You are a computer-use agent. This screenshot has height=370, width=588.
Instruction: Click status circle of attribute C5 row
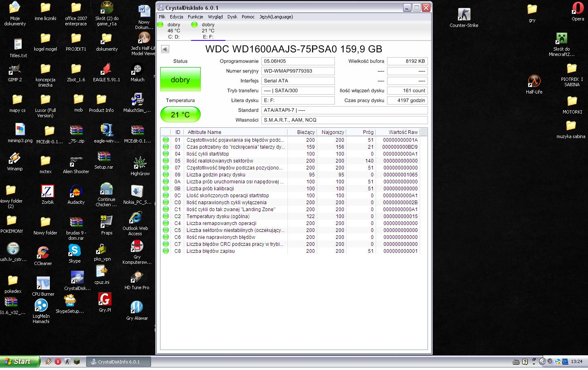pos(166,230)
